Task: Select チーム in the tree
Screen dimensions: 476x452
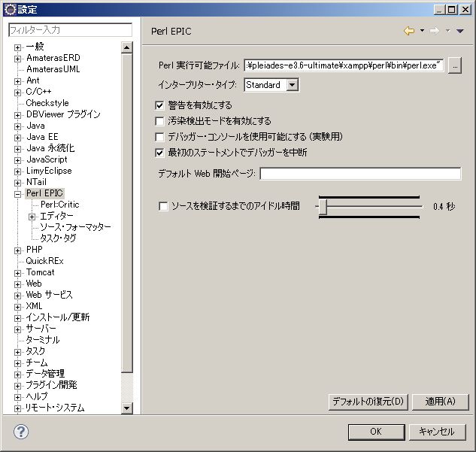Action: 37,363
